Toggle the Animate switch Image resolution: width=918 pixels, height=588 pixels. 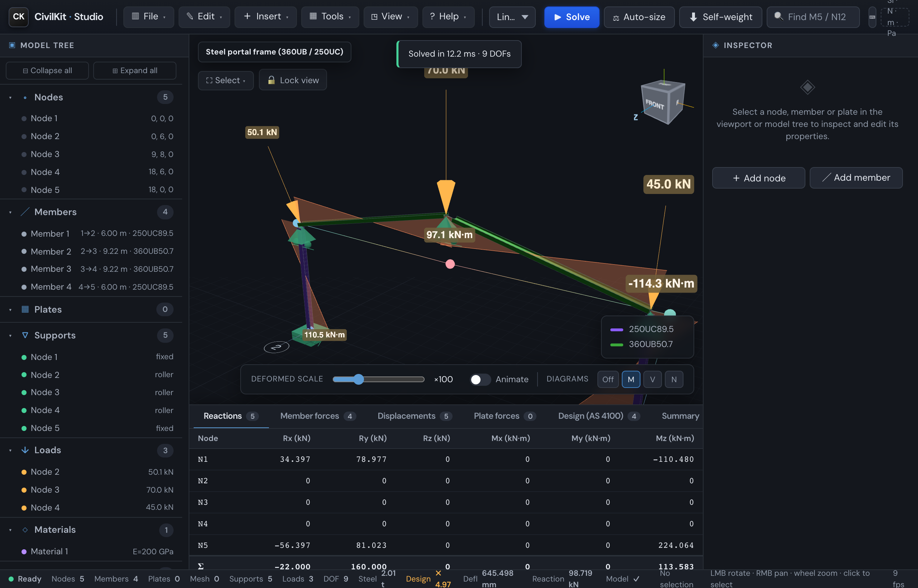point(480,379)
